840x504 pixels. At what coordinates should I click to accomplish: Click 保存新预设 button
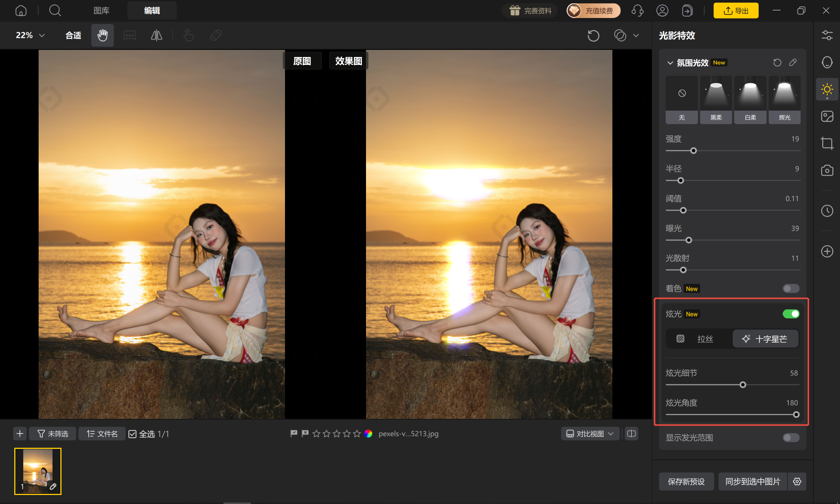pyautogui.click(x=686, y=481)
